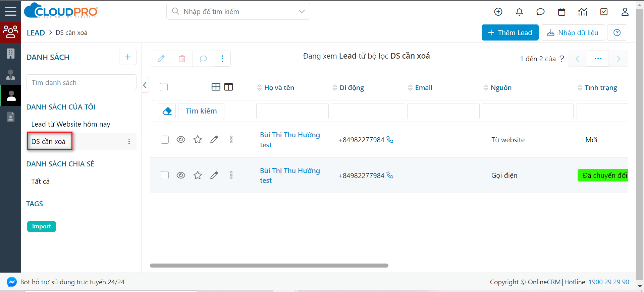Open the reports chart icon
The image size is (644, 292).
pyautogui.click(x=583, y=12)
